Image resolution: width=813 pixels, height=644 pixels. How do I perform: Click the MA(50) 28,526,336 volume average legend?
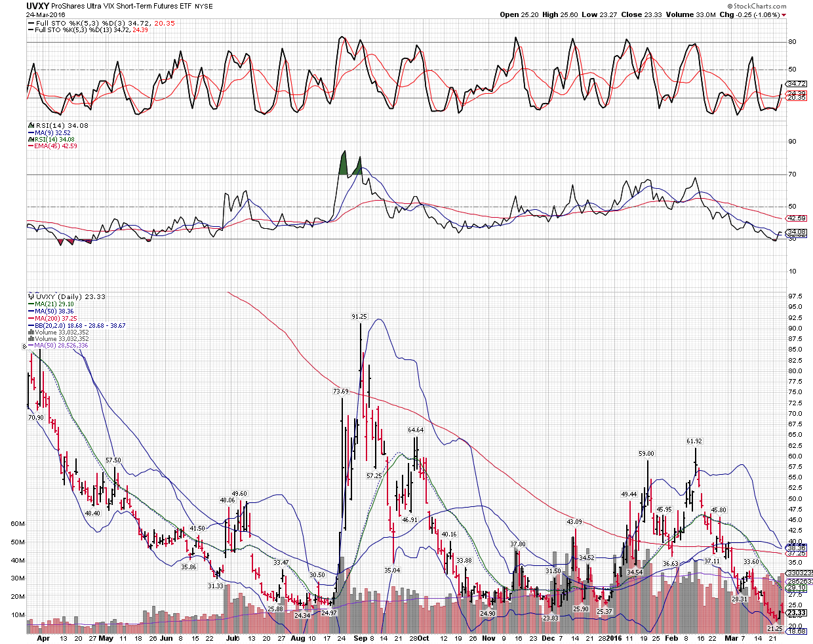(x=58, y=345)
